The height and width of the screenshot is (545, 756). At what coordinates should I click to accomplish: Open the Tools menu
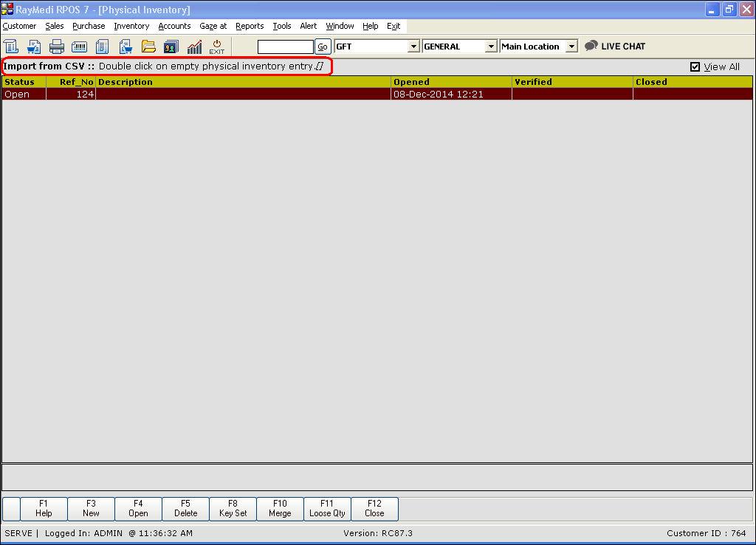pos(282,26)
